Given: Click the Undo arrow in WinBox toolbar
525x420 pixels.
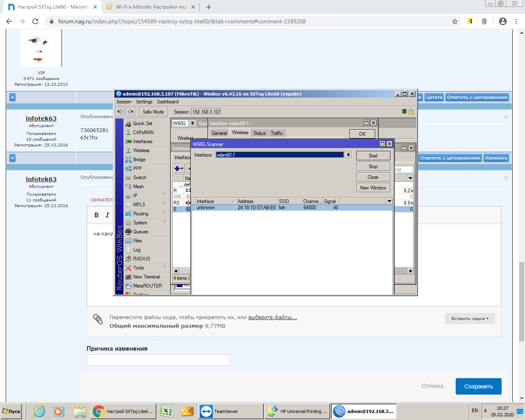Looking at the screenshot, I should tap(120, 112).
